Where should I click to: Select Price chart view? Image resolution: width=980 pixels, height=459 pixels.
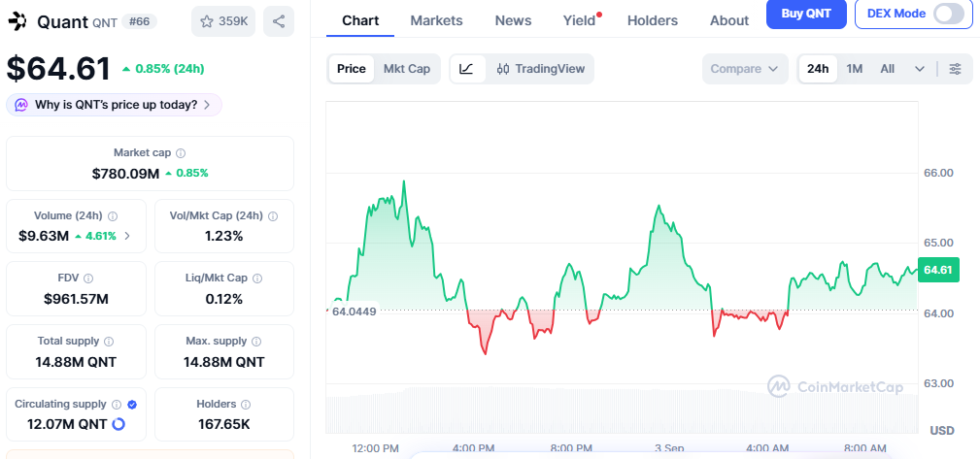352,69
